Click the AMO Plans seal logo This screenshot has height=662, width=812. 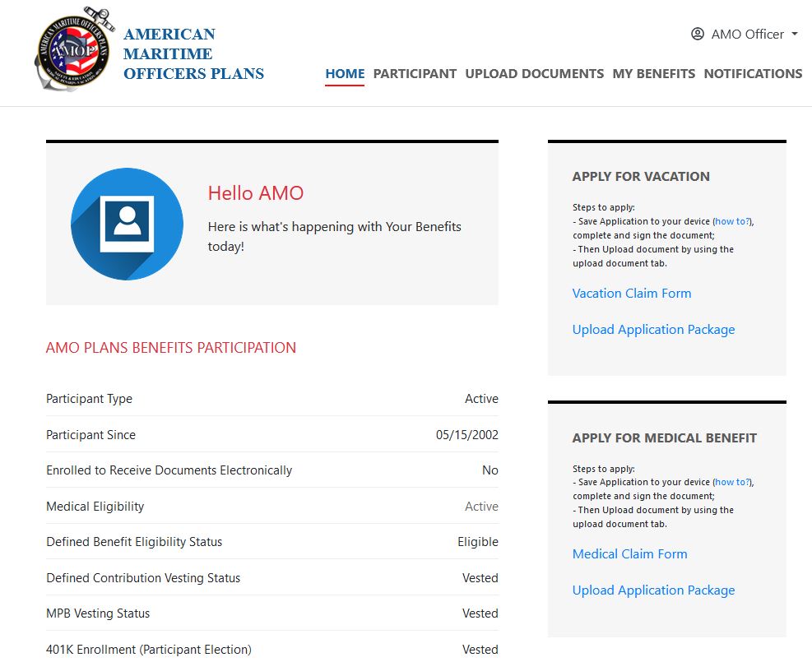74,49
